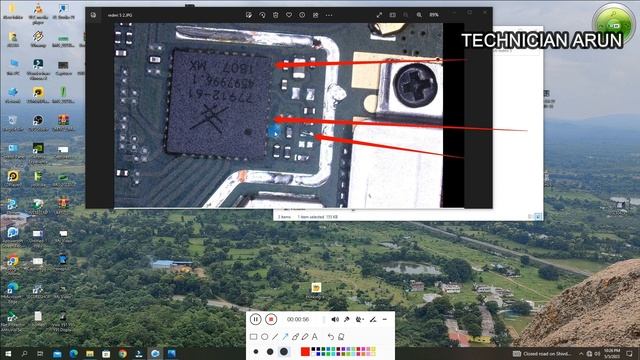Open Microsoft Store from the taskbar
640x360 pixels.
tap(106, 353)
